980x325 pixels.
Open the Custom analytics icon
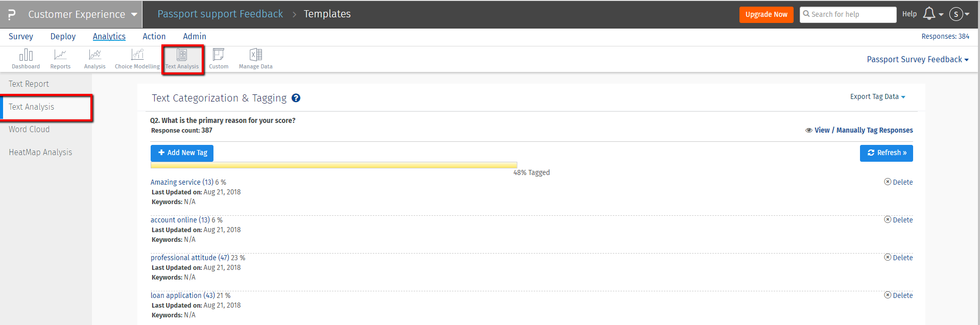[x=219, y=59]
